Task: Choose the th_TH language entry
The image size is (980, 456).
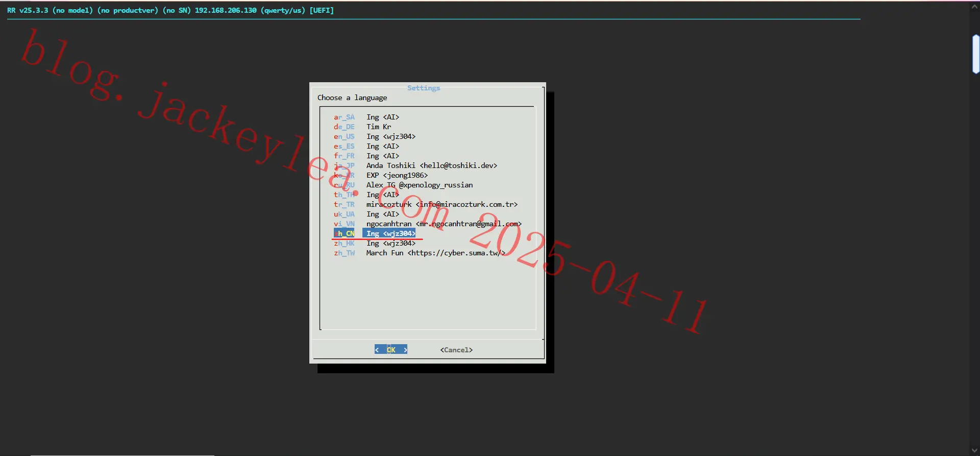Action: [x=366, y=195]
